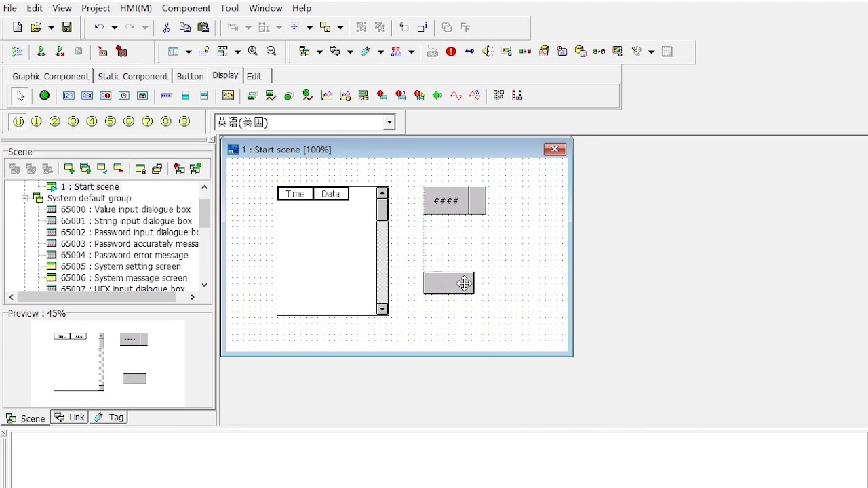Click the wrench tools icon

click(636, 52)
